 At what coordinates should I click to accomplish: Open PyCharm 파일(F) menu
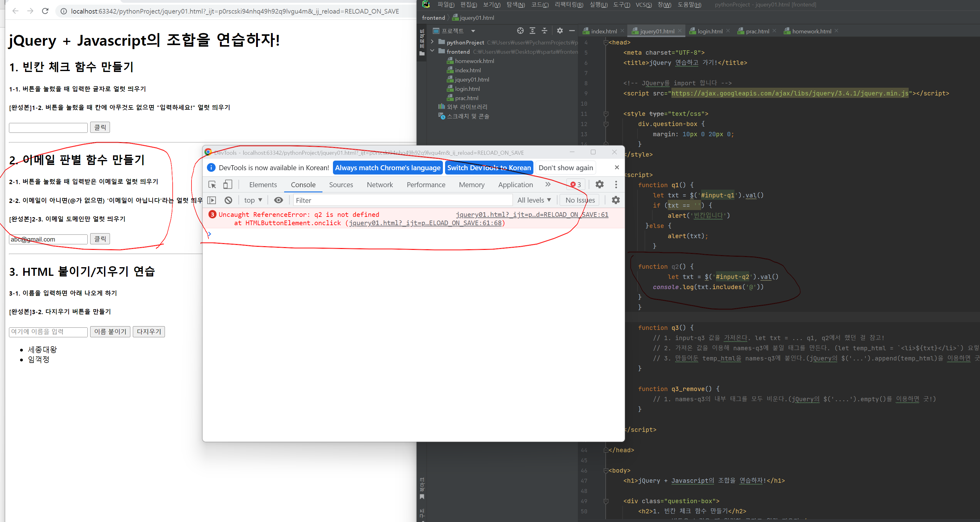click(446, 5)
